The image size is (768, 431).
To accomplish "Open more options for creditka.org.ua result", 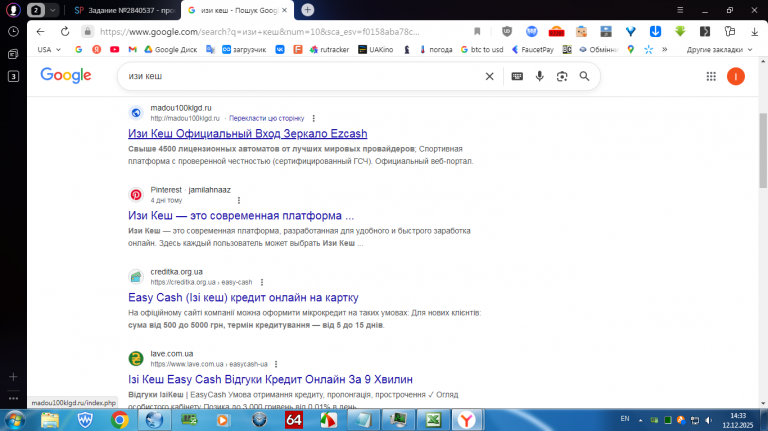I will pos(262,282).
